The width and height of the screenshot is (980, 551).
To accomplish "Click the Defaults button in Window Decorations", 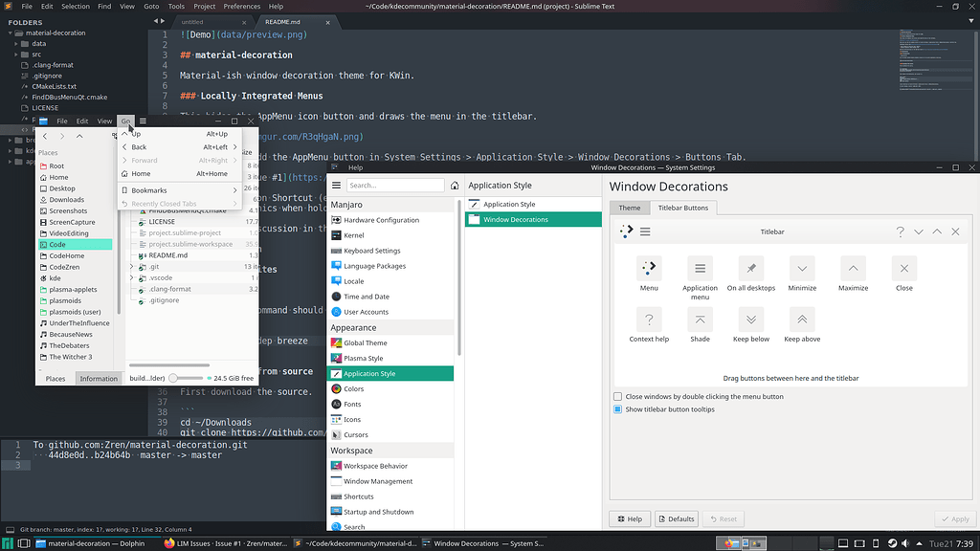I will click(x=677, y=518).
